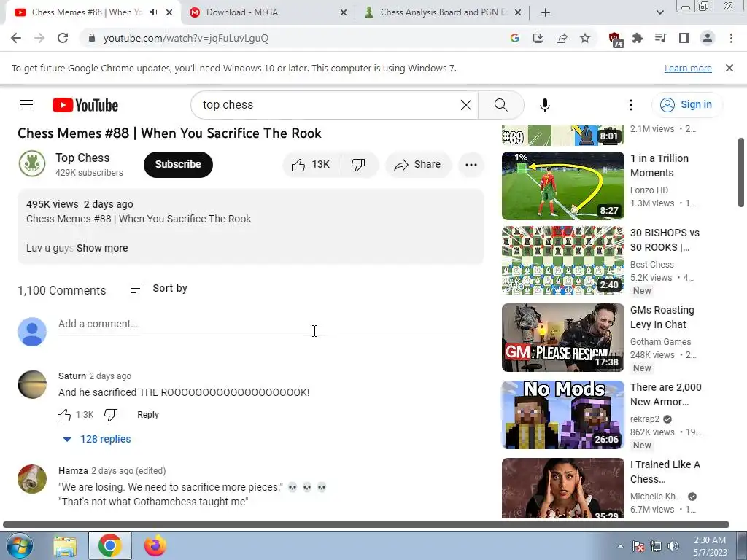Viewport: 747px width, 560px height.
Task: Click the address bar URL
Action: click(x=186, y=38)
